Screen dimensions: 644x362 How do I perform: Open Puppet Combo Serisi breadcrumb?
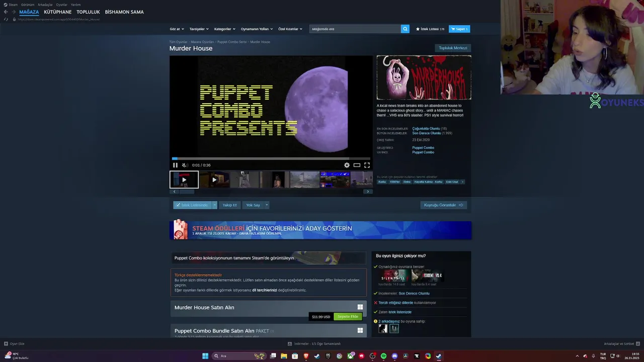(x=232, y=42)
